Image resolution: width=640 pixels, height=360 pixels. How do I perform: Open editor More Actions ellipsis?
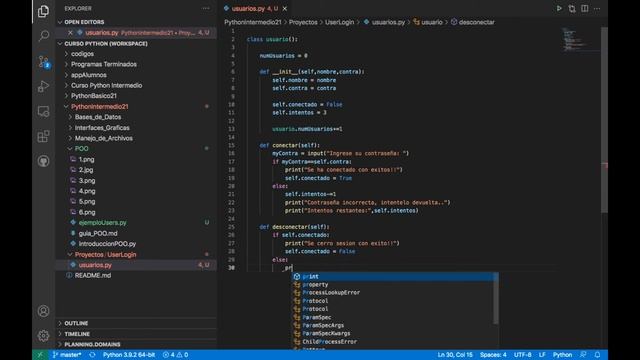click(x=597, y=9)
